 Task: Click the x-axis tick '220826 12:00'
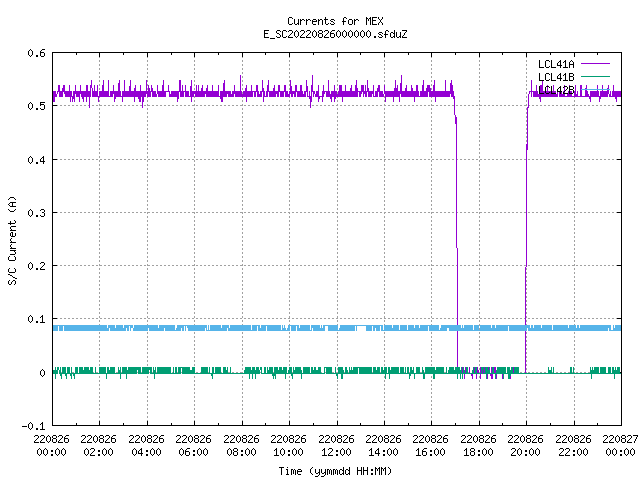[x=336, y=445]
